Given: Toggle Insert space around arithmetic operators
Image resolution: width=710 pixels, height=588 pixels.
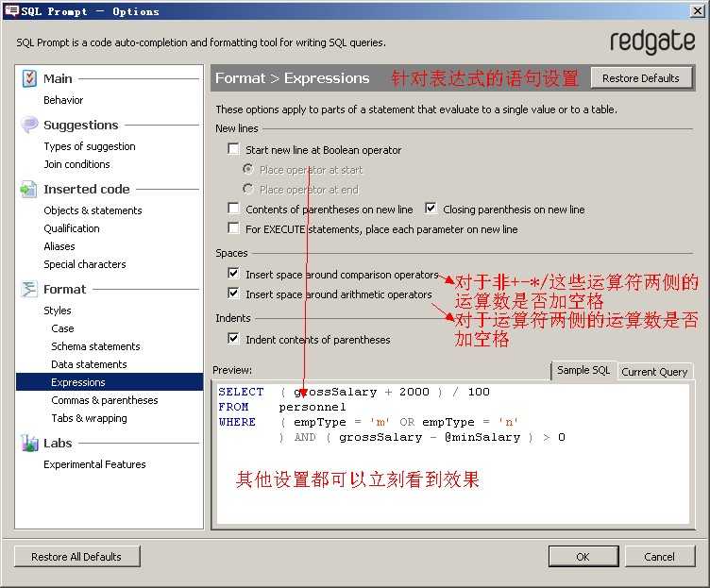Looking at the screenshot, I should pyautogui.click(x=233, y=294).
